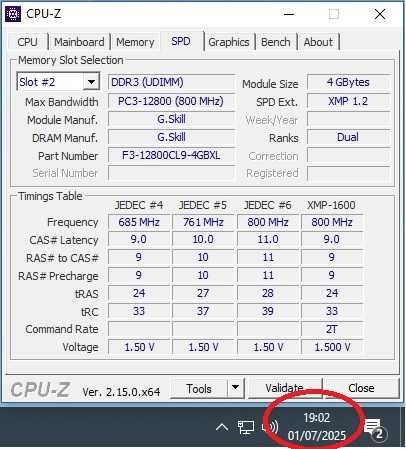This screenshot has width=406, height=449.
Task: Click the Tools button
Action: [x=199, y=388]
